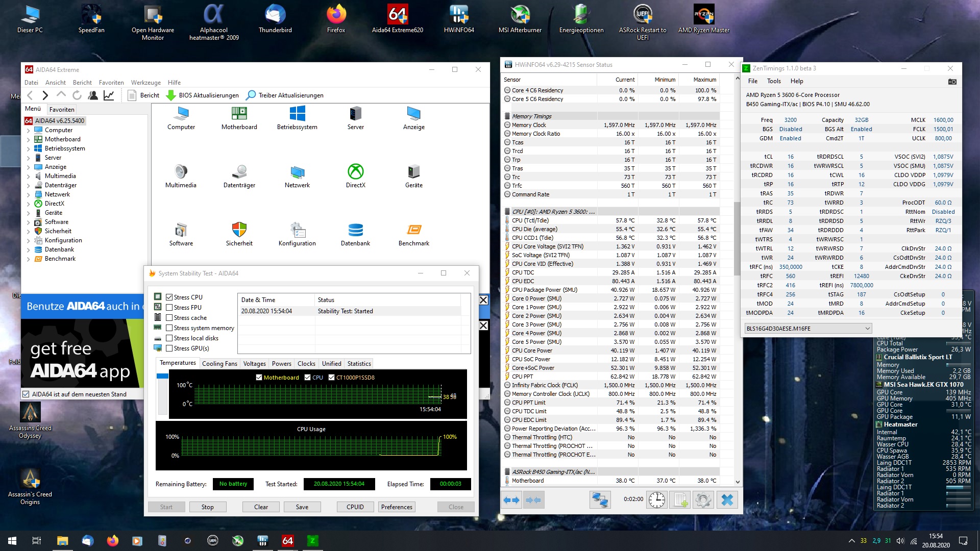Enable the Stress FPU checkbox

tap(169, 308)
